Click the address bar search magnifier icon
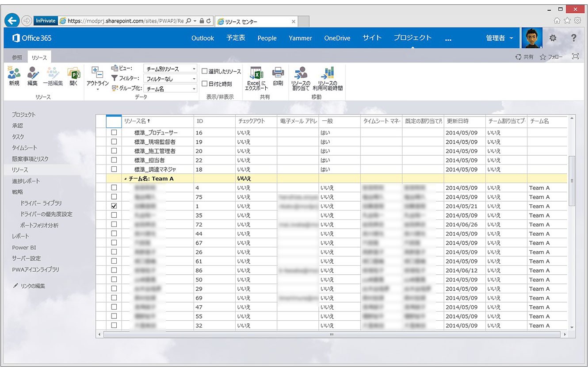This screenshot has height=376, width=588. click(189, 21)
